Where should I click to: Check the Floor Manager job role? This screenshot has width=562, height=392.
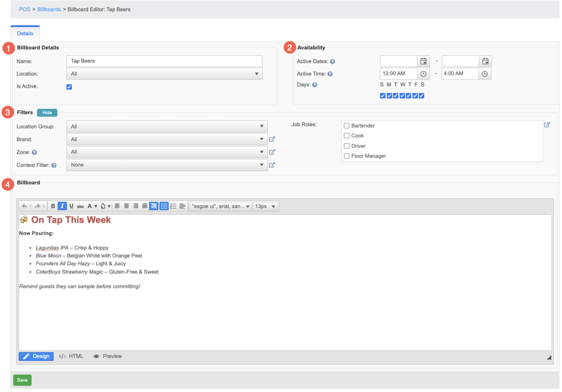pyautogui.click(x=347, y=156)
